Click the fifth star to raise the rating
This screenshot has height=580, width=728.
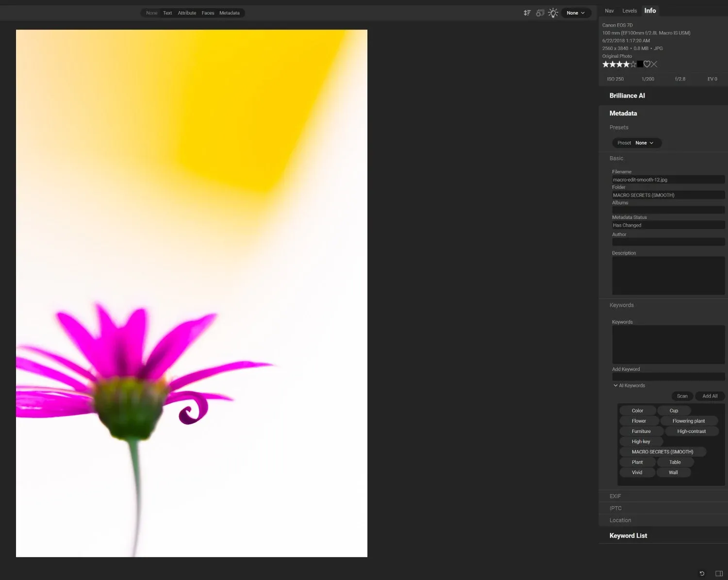pos(633,64)
